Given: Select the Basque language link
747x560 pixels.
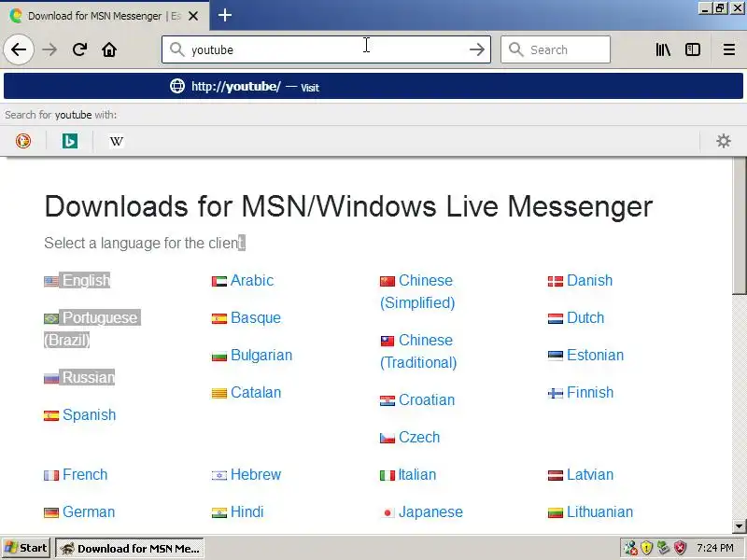Looking at the screenshot, I should point(256,317).
